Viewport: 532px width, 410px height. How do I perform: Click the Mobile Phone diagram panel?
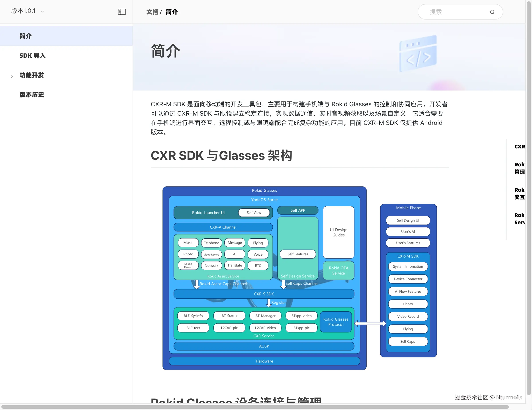[408, 280]
